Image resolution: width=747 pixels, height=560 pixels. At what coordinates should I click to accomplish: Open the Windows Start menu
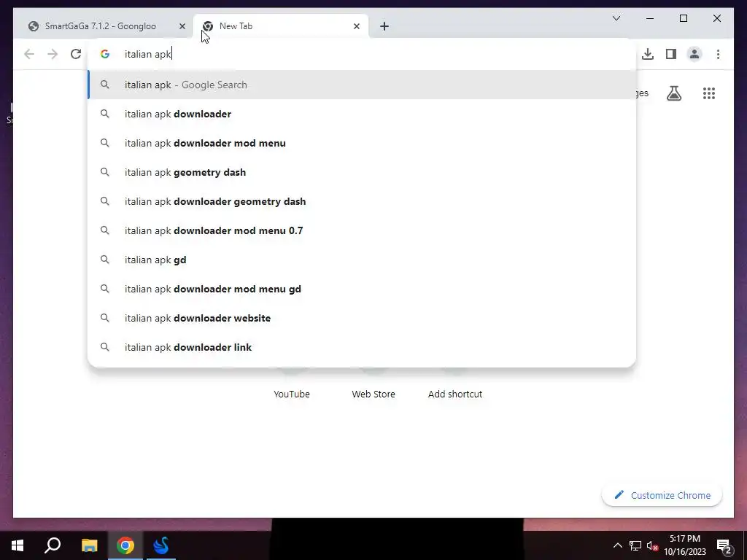pos(18,545)
